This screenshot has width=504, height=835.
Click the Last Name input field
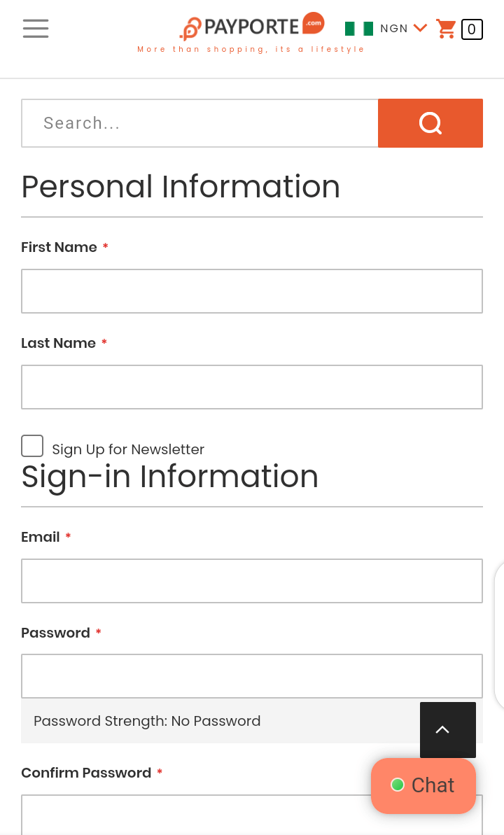click(x=252, y=387)
